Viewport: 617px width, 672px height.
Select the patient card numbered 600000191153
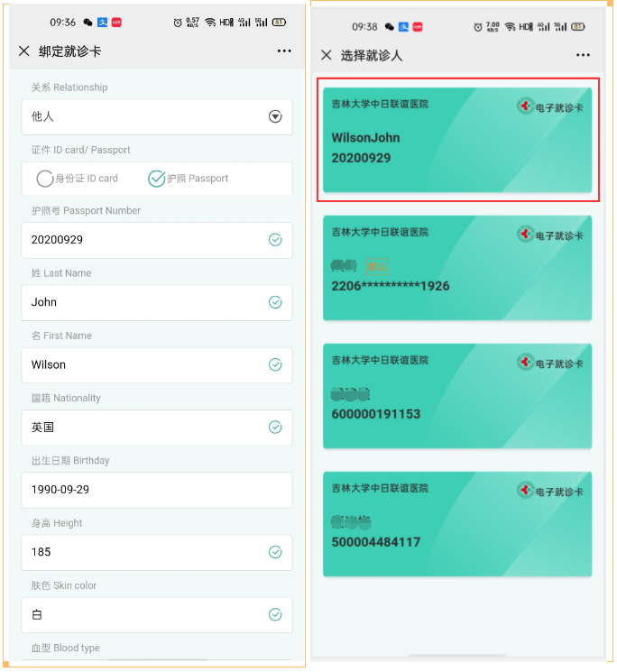pyautogui.click(x=456, y=396)
